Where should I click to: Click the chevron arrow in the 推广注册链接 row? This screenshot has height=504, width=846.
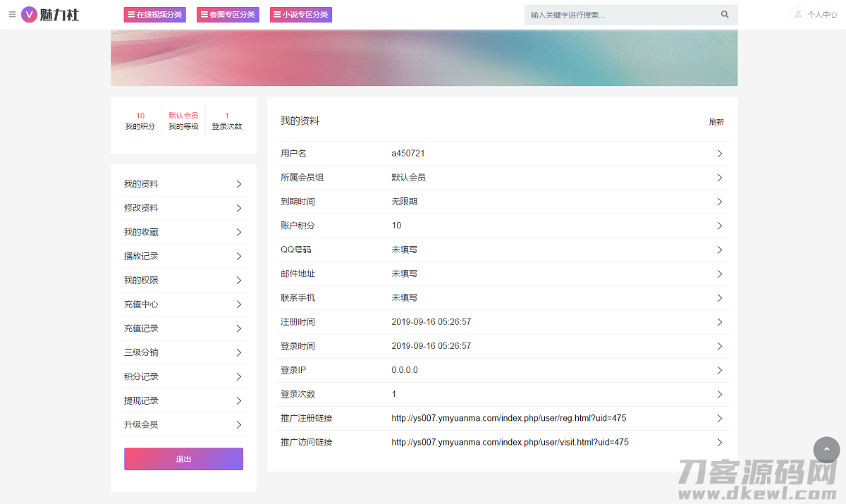pyautogui.click(x=719, y=419)
